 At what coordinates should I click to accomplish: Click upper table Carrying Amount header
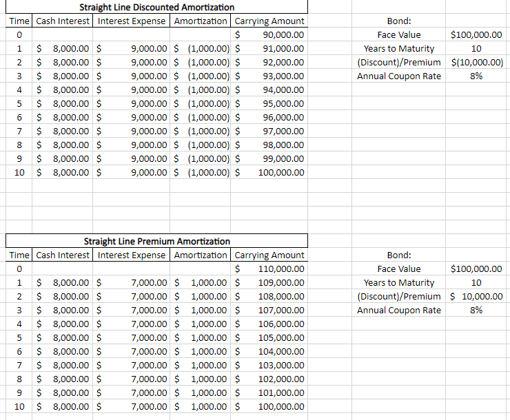pyautogui.click(x=269, y=21)
